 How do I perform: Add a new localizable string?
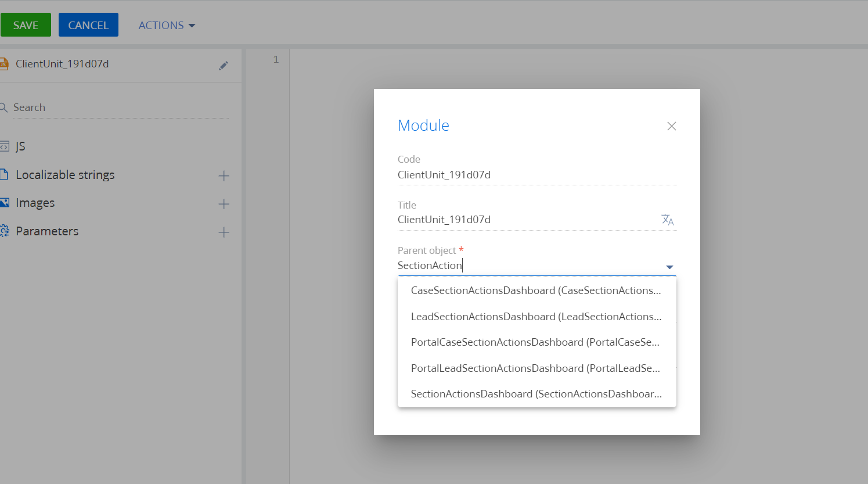(x=224, y=175)
